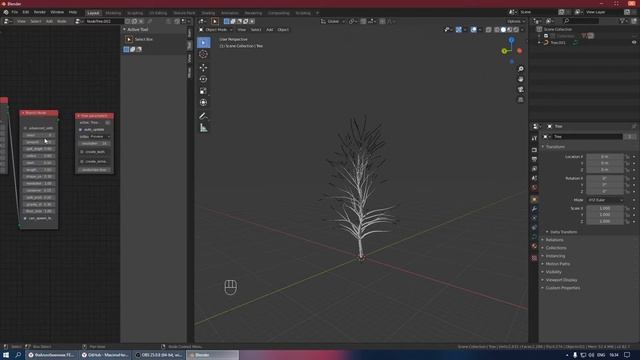
Task: Open rotation Mode XYZ Euler dropdown
Action: pyautogui.click(x=605, y=200)
